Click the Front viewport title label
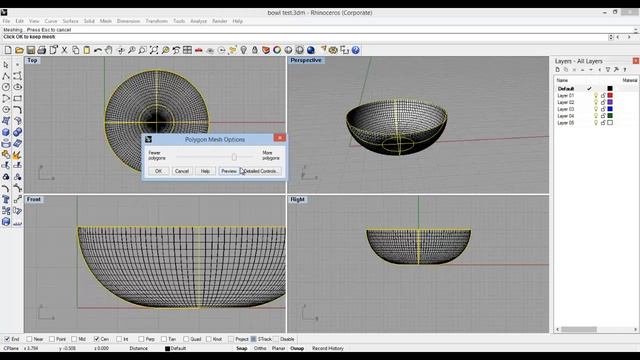 click(34, 200)
